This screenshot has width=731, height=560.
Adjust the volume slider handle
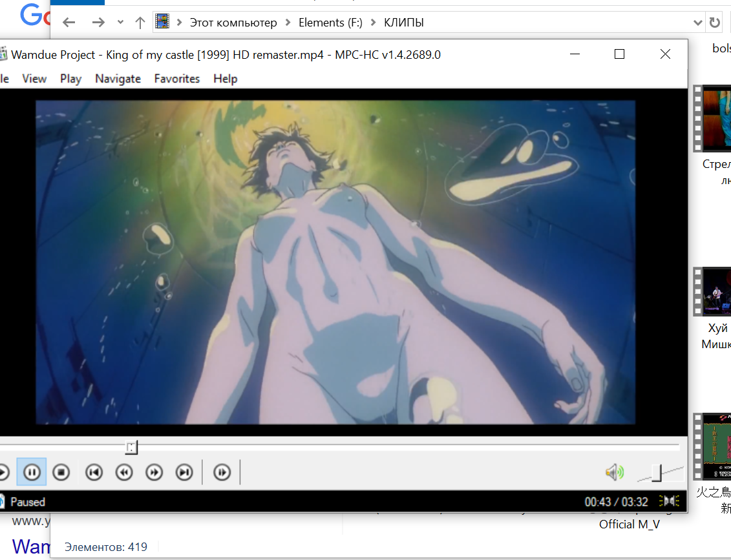point(657,473)
